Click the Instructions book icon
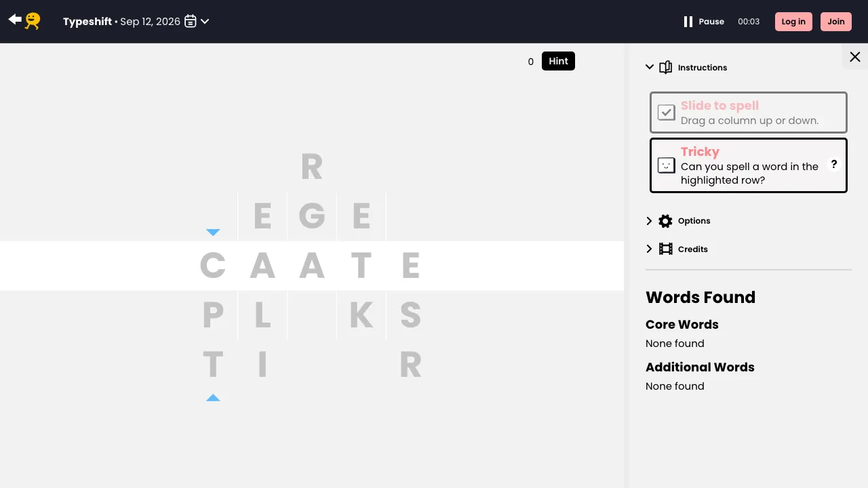 [666, 67]
